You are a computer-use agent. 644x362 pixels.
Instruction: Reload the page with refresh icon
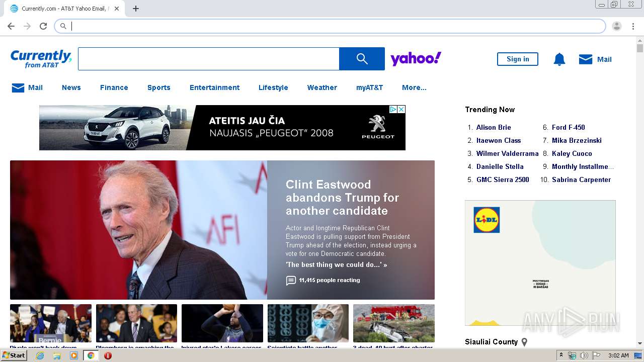tap(43, 26)
